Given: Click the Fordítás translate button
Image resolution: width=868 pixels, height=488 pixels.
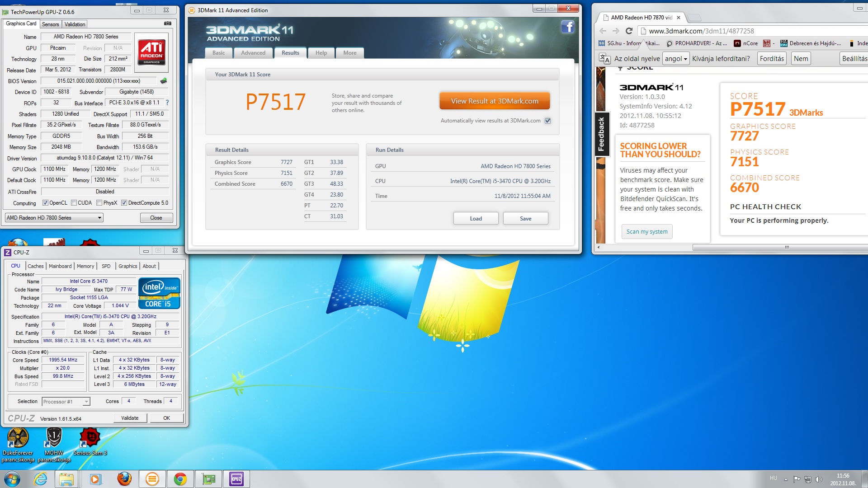Looking at the screenshot, I should (772, 58).
